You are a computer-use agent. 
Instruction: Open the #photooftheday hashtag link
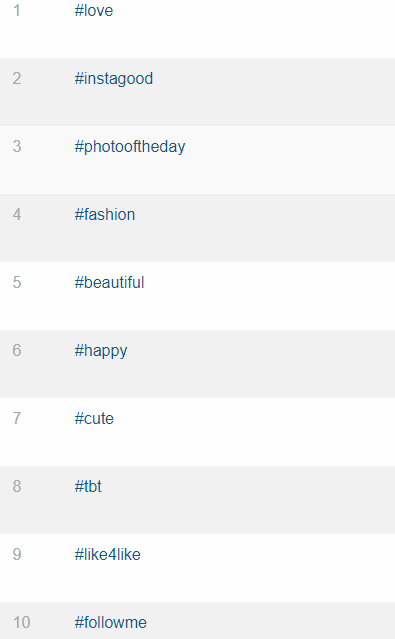click(130, 147)
